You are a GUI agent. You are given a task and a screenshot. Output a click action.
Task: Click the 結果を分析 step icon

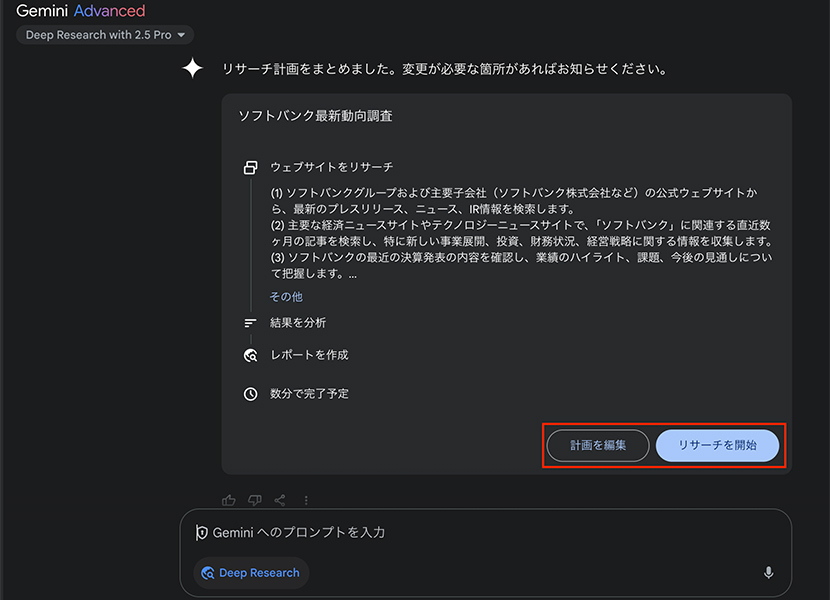[250, 323]
